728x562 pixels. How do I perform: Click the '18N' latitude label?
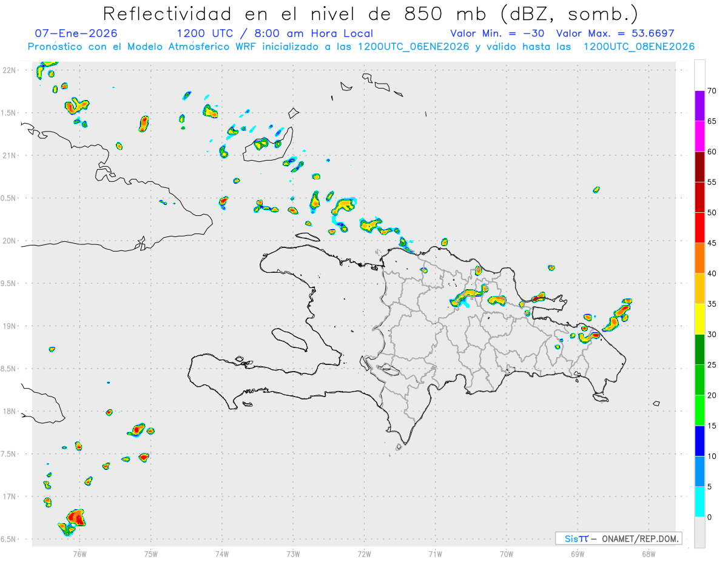tap(10, 412)
